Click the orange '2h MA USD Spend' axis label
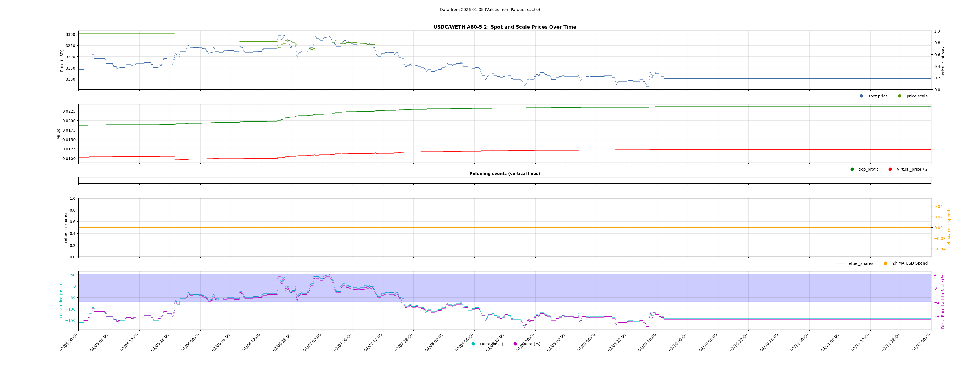 point(949,228)
